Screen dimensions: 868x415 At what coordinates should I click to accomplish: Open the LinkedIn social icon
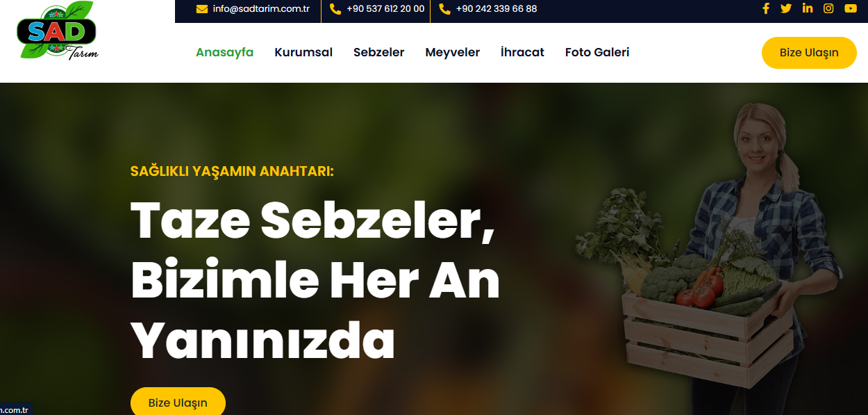click(808, 8)
